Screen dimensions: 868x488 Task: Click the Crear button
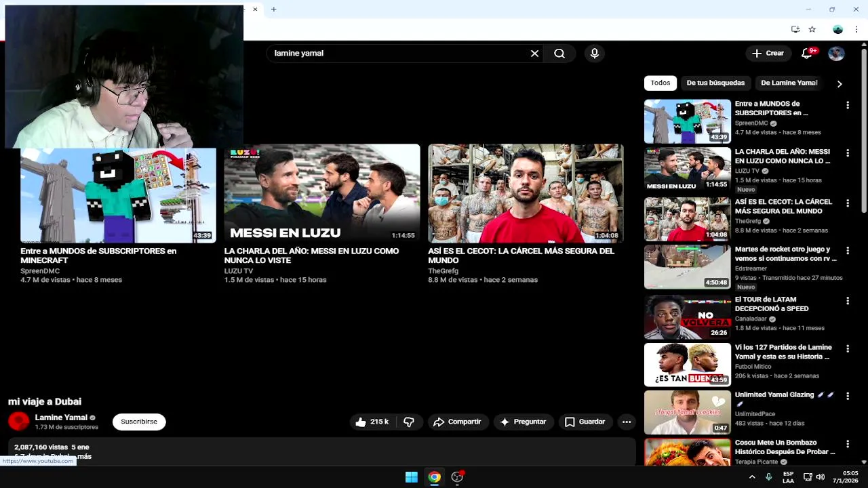(768, 54)
